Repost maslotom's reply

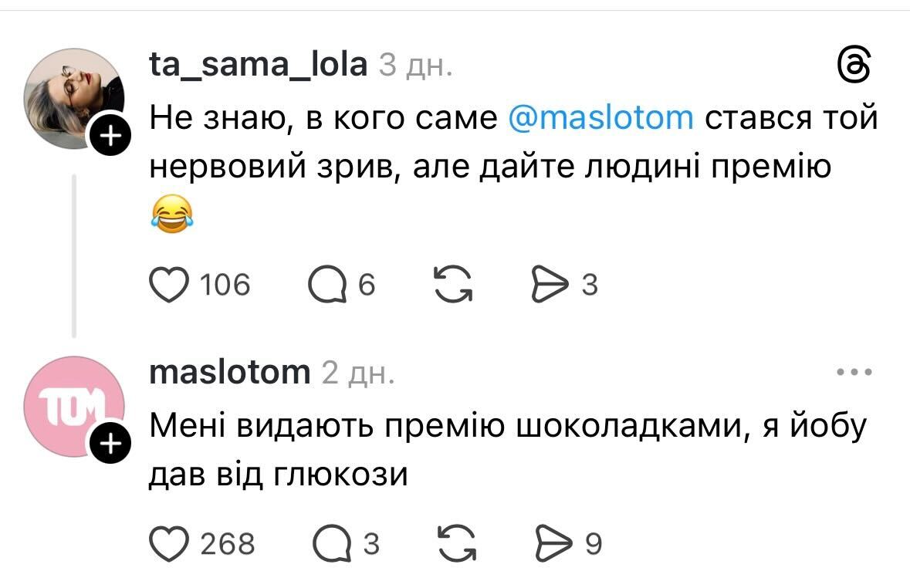455,545
